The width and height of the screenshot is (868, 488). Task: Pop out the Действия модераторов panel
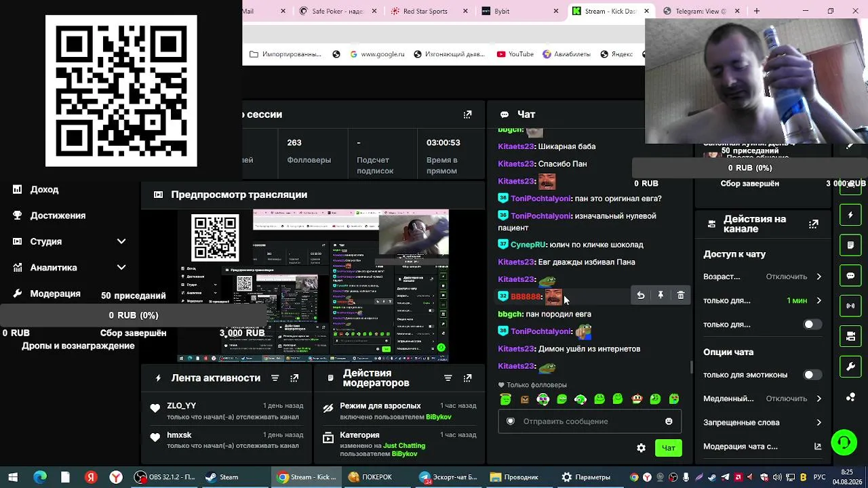pyautogui.click(x=467, y=378)
